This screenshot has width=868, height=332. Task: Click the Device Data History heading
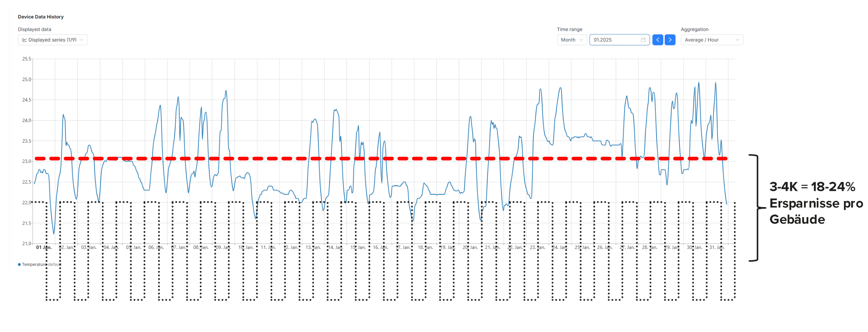click(x=41, y=17)
